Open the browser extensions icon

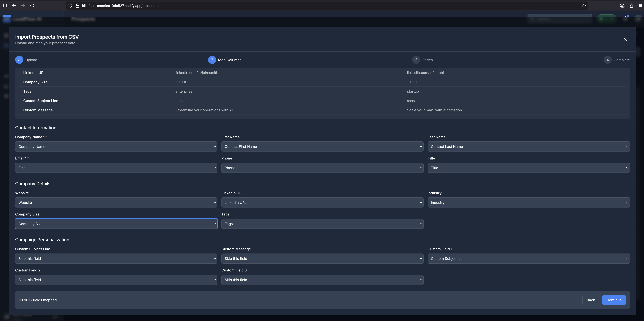(x=631, y=5)
